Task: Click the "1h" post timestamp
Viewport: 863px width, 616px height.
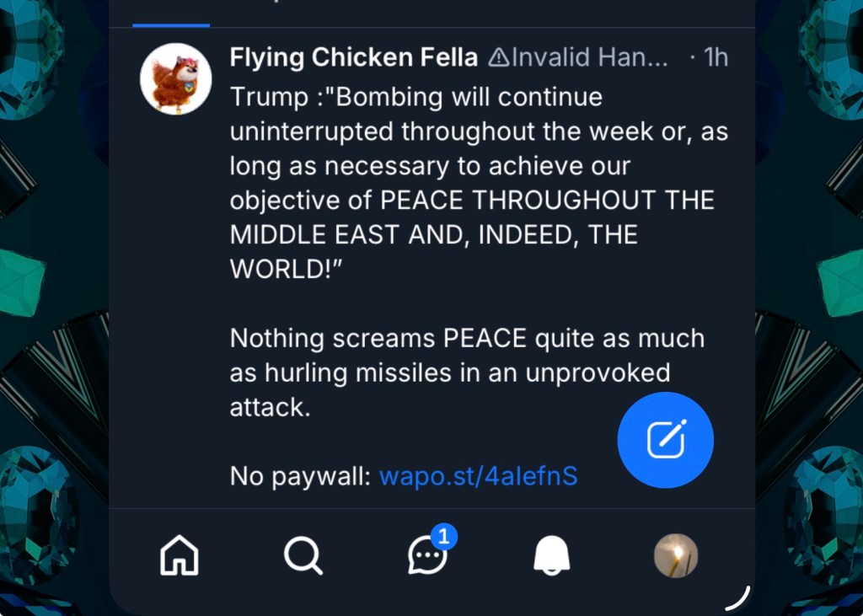Action: coord(715,58)
